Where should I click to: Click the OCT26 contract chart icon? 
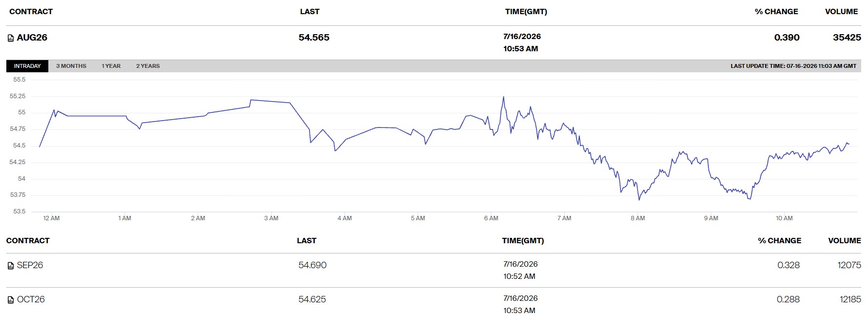(11, 300)
